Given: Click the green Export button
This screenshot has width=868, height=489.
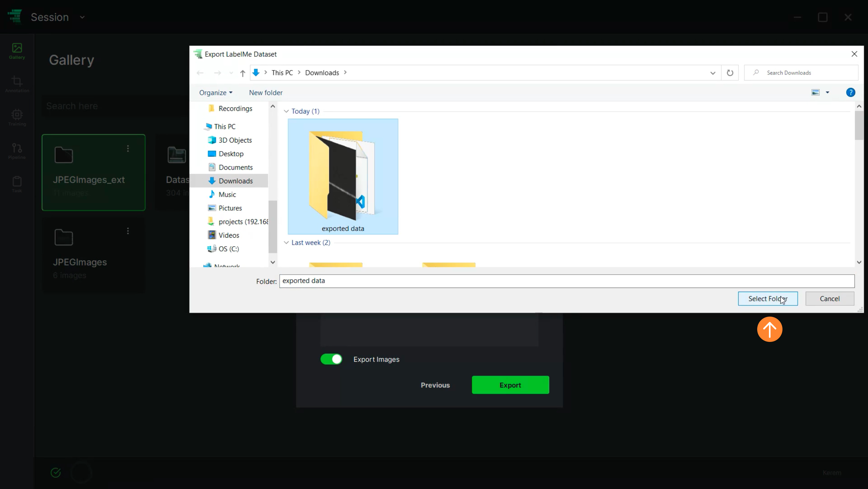Looking at the screenshot, I should (x=510, y=385).
